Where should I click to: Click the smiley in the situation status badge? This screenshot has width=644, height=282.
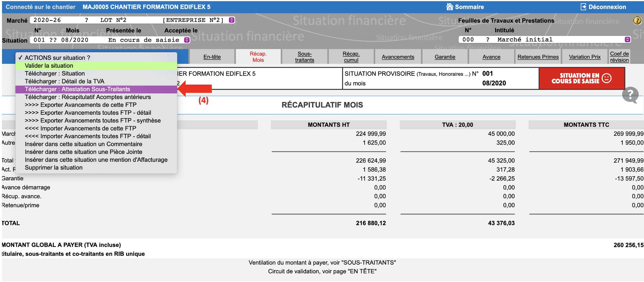point(606,78)
